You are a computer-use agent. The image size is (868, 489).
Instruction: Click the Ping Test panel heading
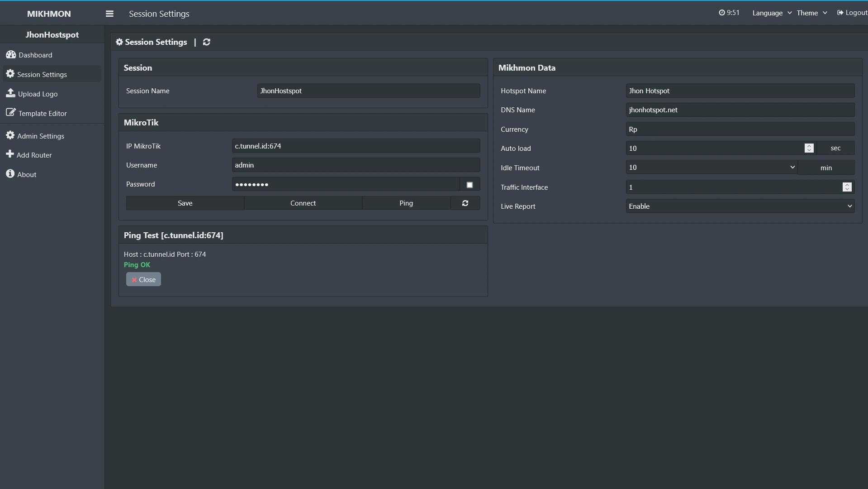(174, 235)
